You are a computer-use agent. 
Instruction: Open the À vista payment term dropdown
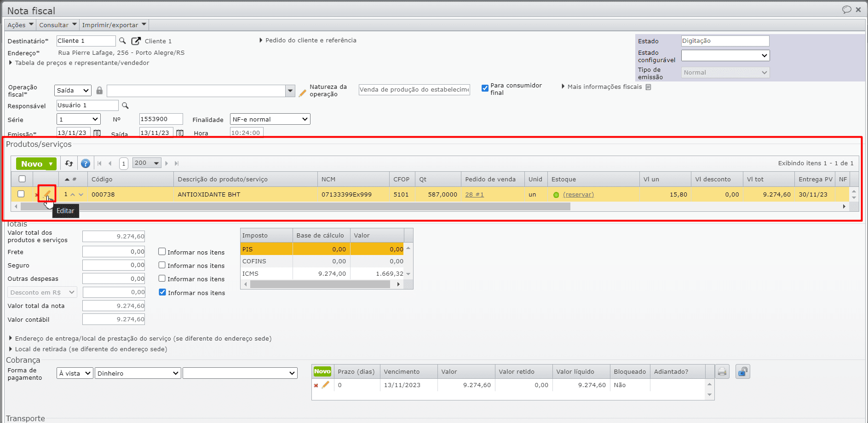[75, 373]
